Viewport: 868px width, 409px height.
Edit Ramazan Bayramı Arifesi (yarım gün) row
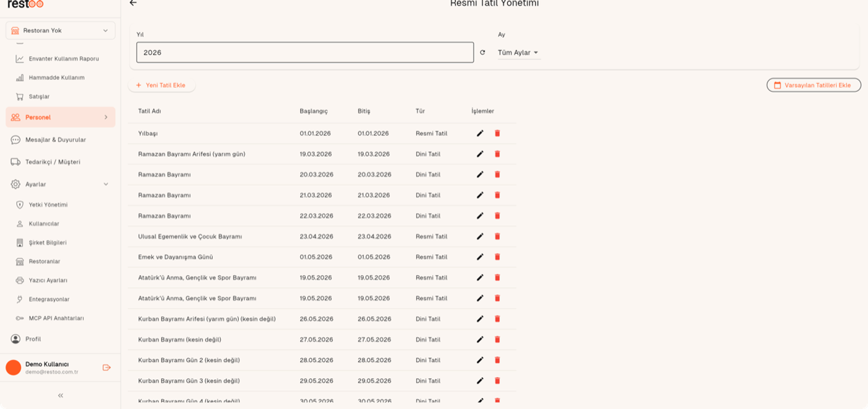(480, 154)
